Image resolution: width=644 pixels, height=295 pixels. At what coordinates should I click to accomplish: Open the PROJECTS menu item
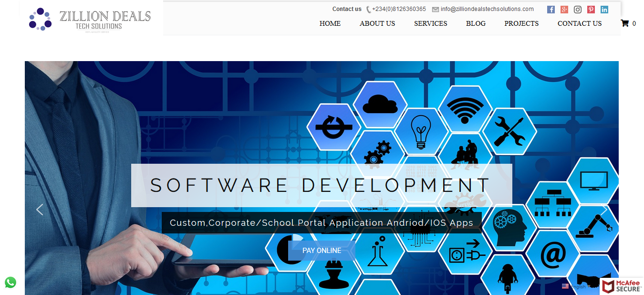point(521,23)
